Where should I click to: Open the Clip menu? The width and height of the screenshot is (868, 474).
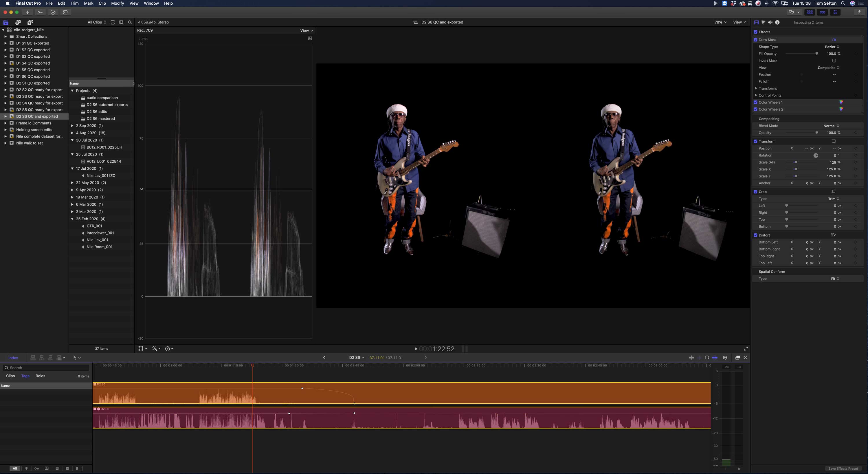pos(102,3)
